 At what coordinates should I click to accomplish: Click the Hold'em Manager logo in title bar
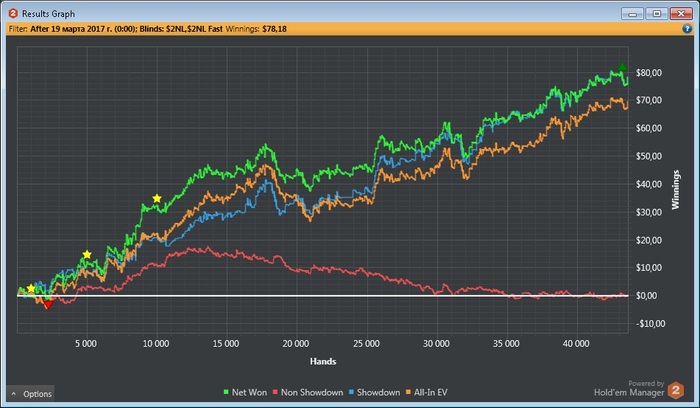click(x=13, y=13)
